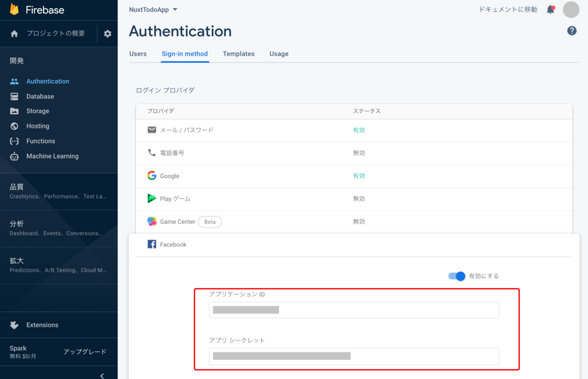Select the Sign-in method tab
The width and height of the screenshot is (588, 379).
click(185, 54)
